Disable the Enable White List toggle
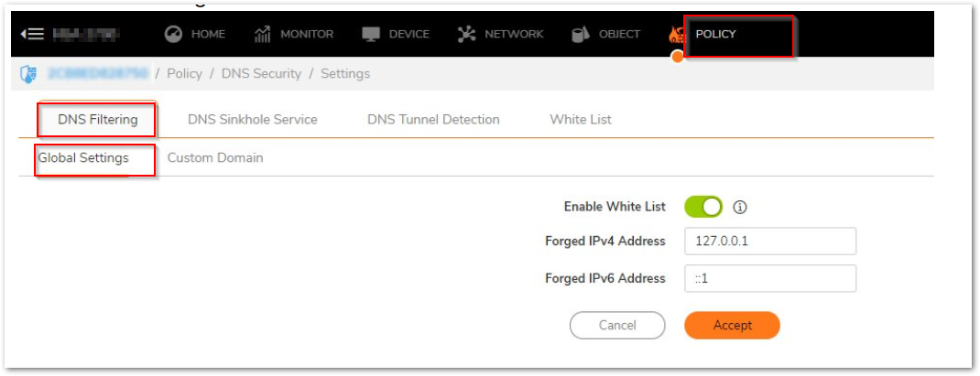 [703, 207]
